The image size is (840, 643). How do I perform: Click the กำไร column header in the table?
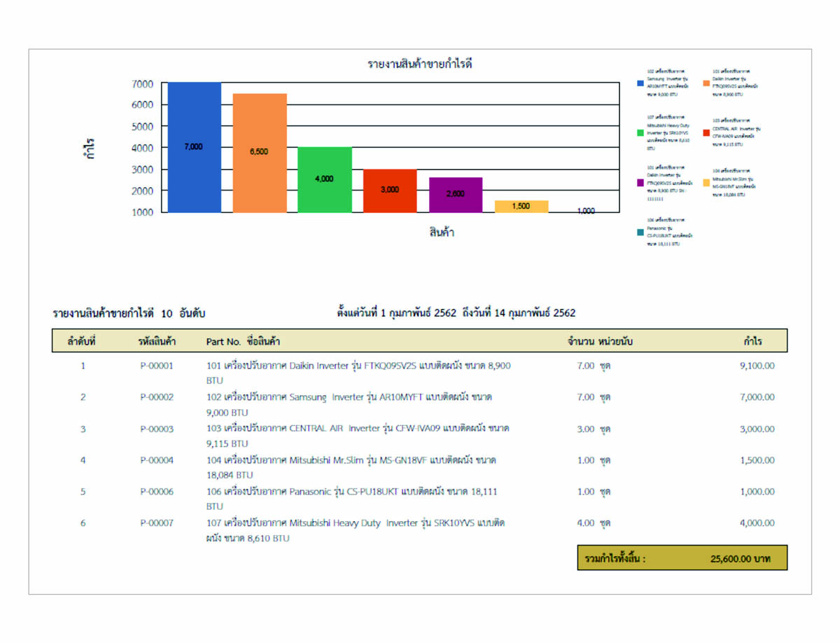753,341
